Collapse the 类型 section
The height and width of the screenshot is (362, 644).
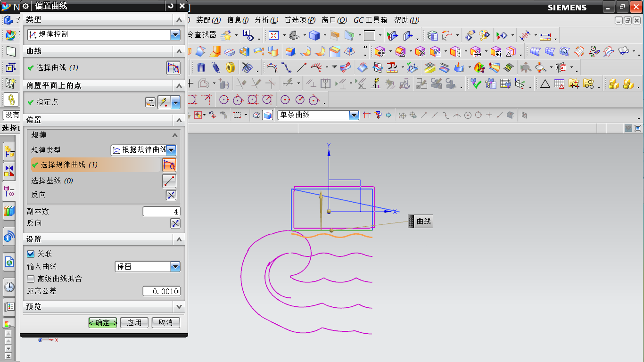tap(179, 20)
